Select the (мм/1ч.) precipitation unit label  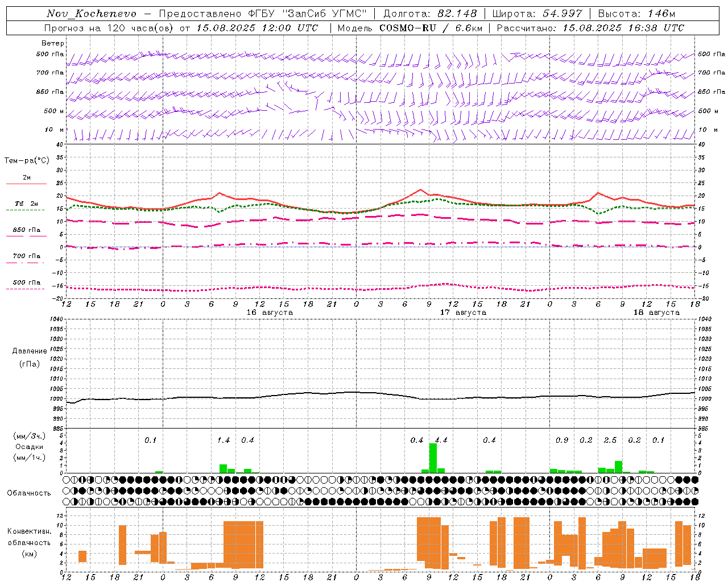(30, 458)
